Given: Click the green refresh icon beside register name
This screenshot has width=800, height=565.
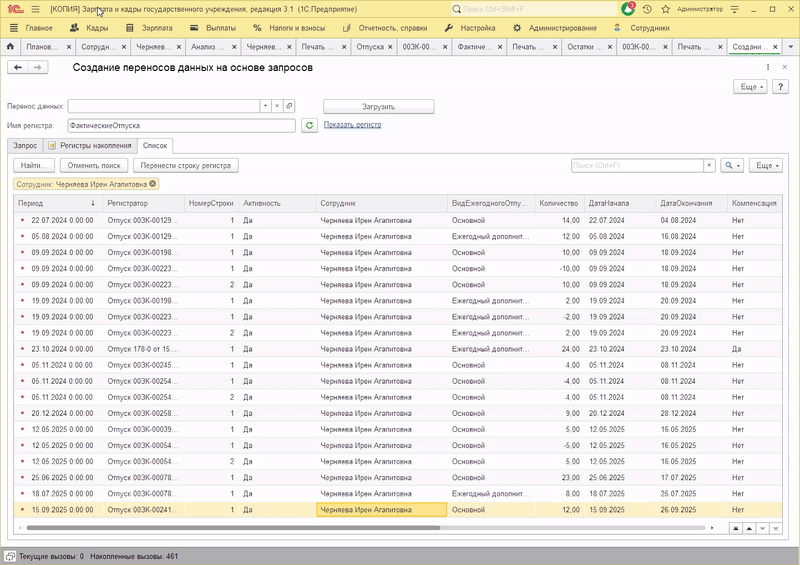Looking at the screenshot, I should [310, 125].
